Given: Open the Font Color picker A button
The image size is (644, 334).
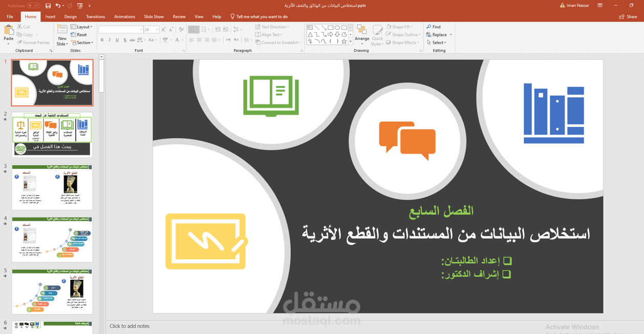Looking at the screenshot, I should [x=177, y=40].
